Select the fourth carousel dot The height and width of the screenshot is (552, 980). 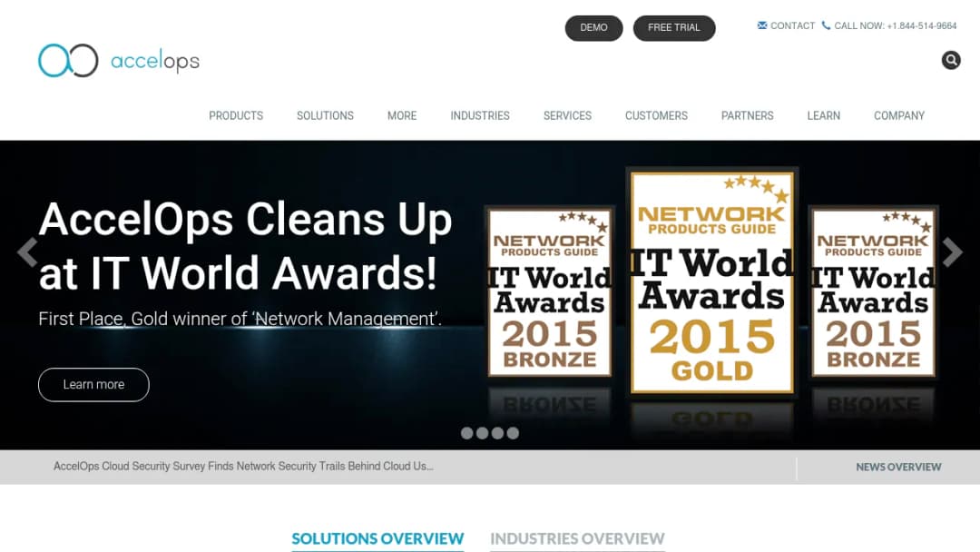tap(513, 433)
